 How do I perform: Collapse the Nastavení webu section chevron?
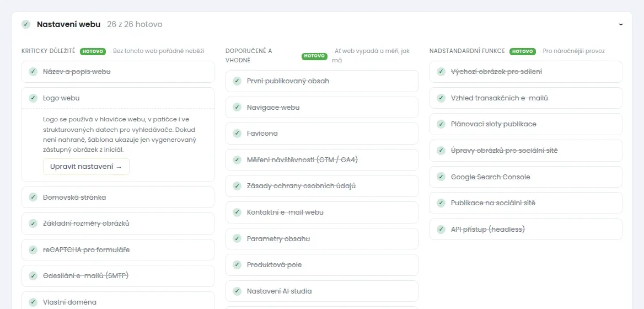[621, 24]
